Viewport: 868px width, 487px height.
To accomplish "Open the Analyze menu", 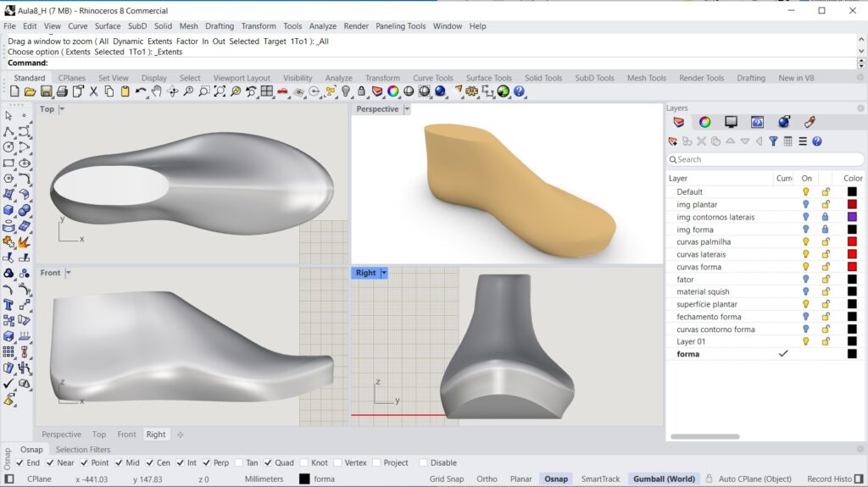I will click(323, 26).
